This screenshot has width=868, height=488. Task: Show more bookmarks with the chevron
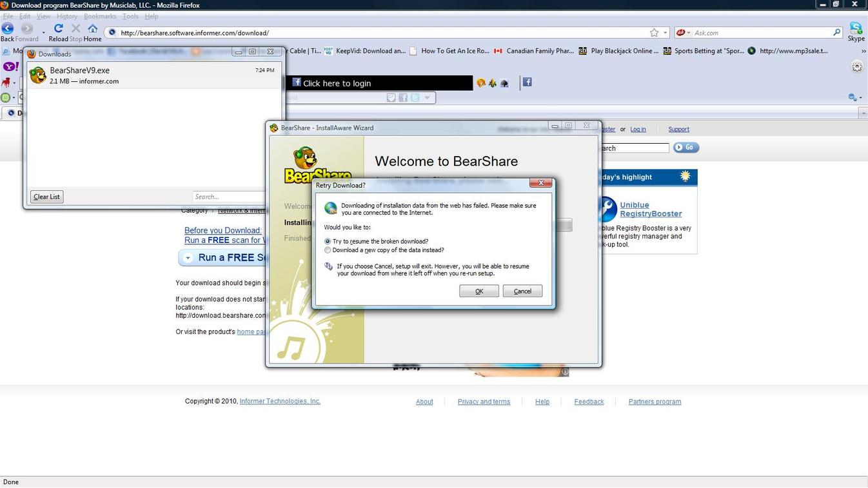[x=863, y=51]
